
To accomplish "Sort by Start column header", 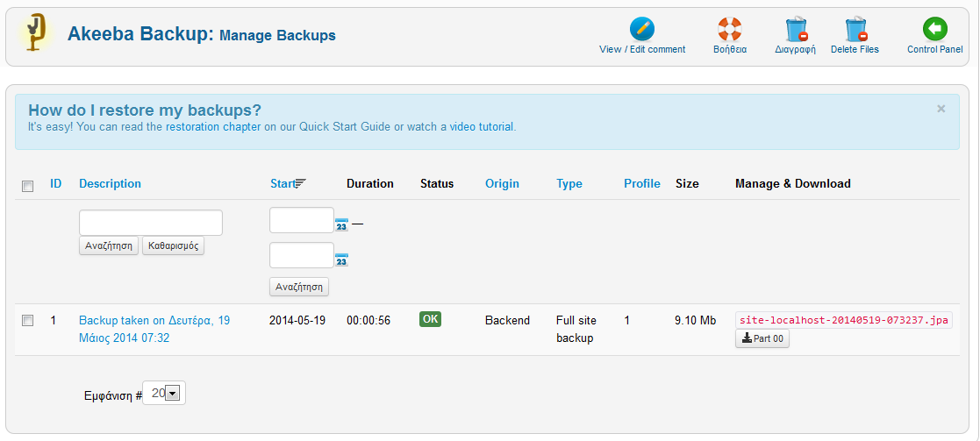I will [283, 183].
